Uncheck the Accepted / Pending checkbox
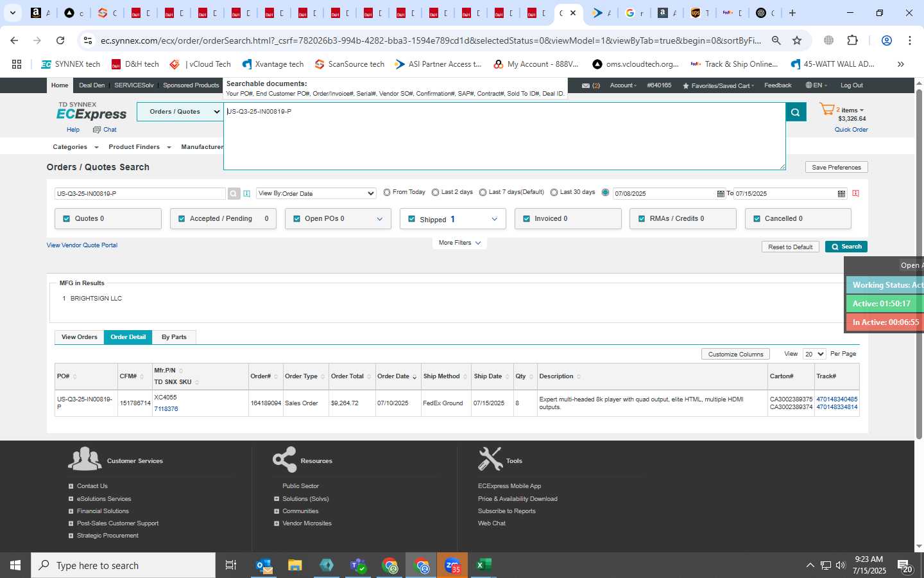This screenshot has width=924, height=578. [182, 218]
